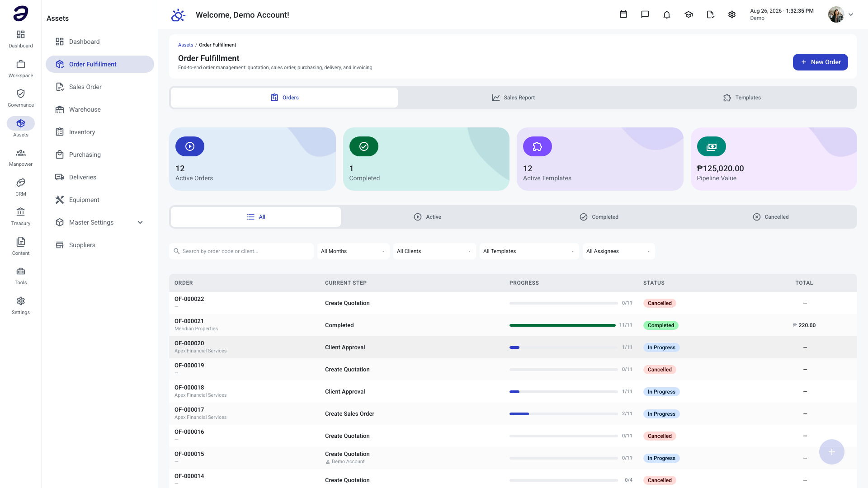
Task: Open the notifications bell
Action: point(667,14)
